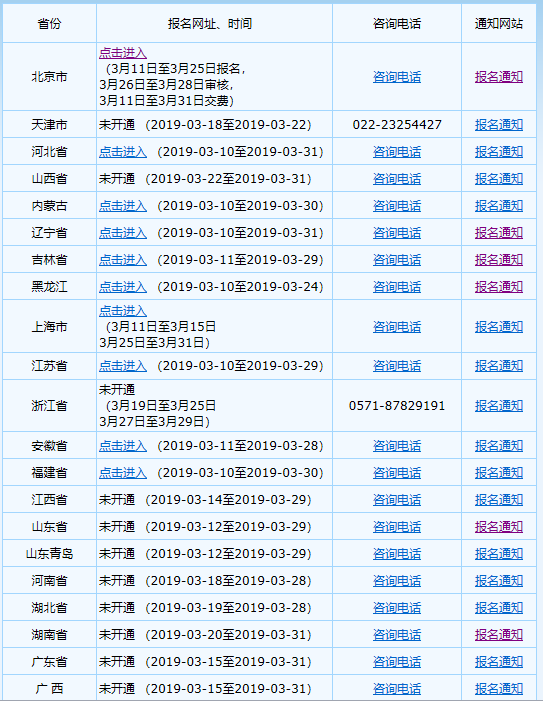
Task: Open 报名通知 link for 湖北省
Action: point(499,608)
